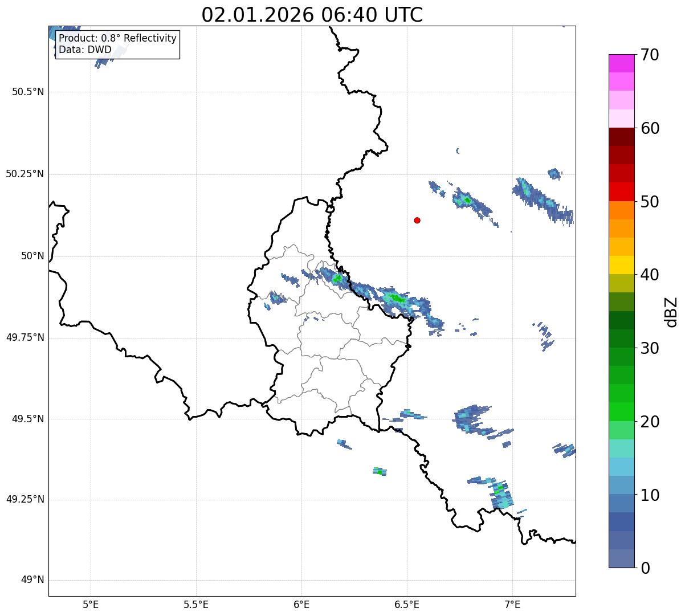The image size is (685, 616).
Task: Click the 6.5°E longitude label
Action: pyautogui.click(x=407, y=604)
